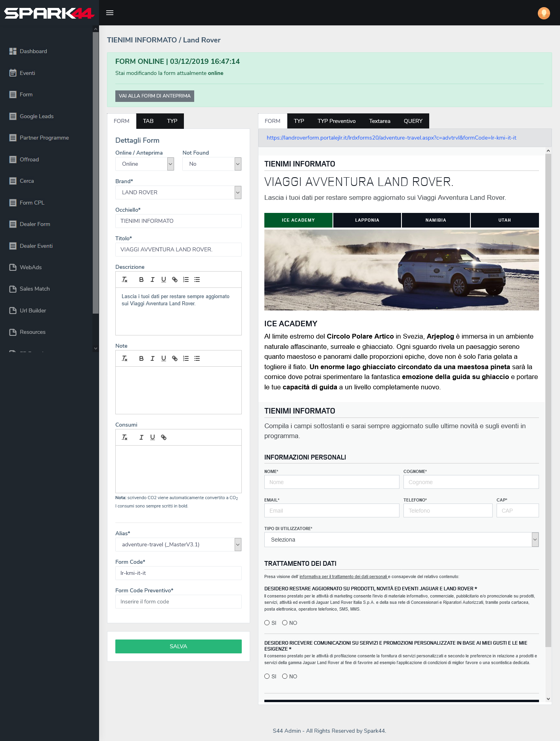
Task: Open informativa per il trattamento dati link
Action: [343, 576]
